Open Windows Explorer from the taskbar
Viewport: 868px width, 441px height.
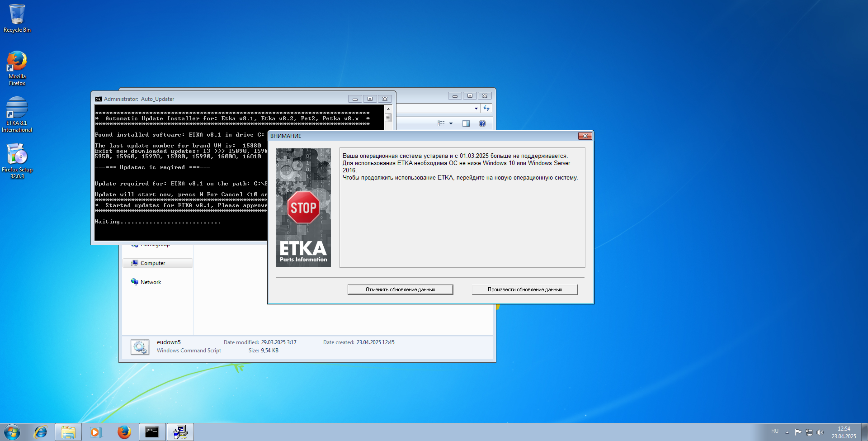(x=68, y=432)
